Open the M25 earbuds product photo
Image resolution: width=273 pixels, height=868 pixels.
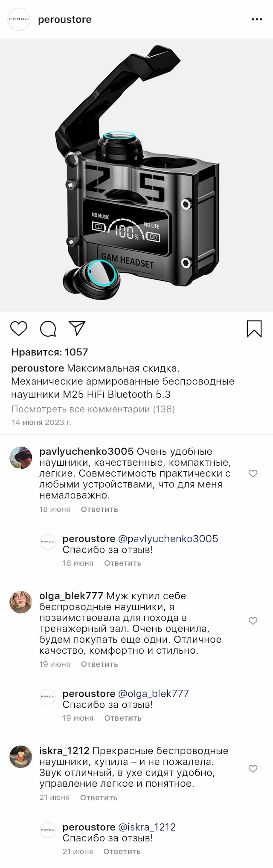coord(136,175)
